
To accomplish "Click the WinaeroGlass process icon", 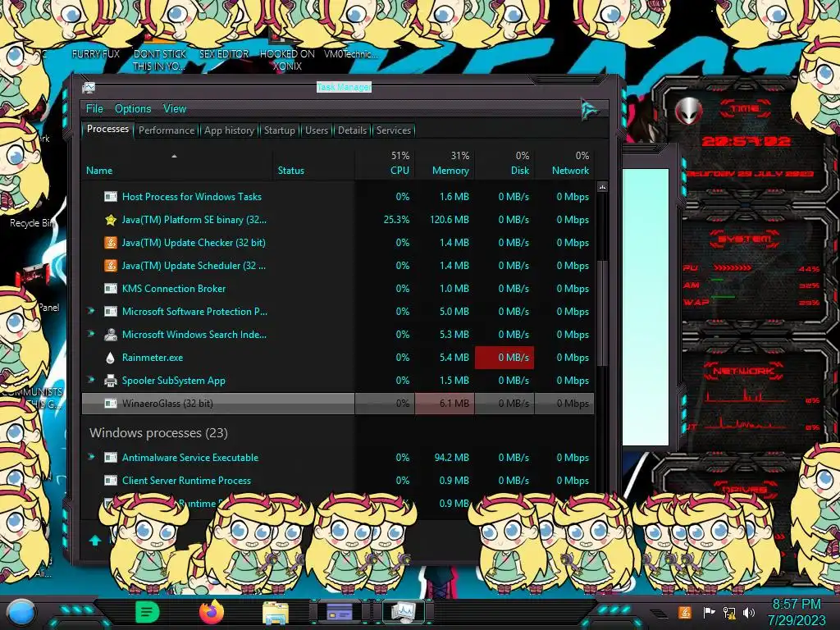I will (111, 404).
